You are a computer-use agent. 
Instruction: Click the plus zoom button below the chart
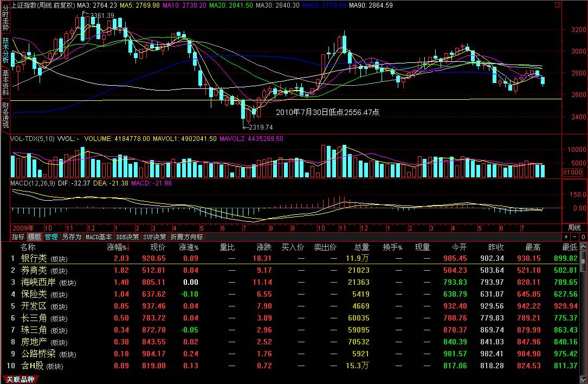point(566,237)
